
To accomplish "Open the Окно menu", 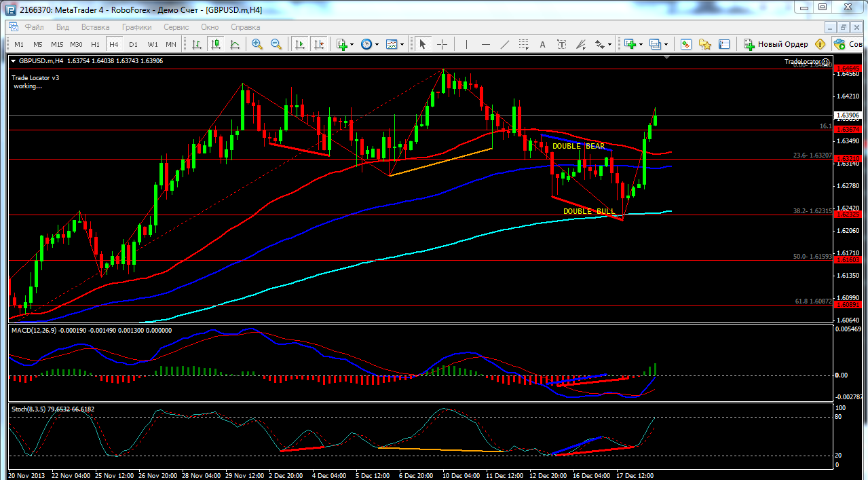I will (x=210, y=27).
